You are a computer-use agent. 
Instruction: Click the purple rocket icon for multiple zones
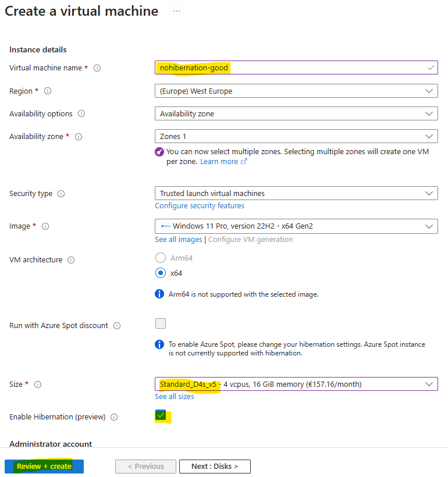coord(159,151)
